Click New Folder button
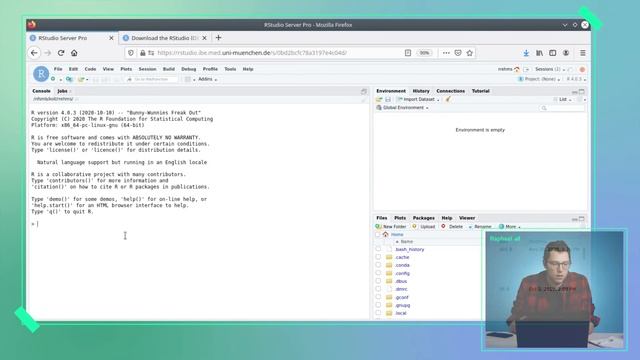 [x=391, y=227]
